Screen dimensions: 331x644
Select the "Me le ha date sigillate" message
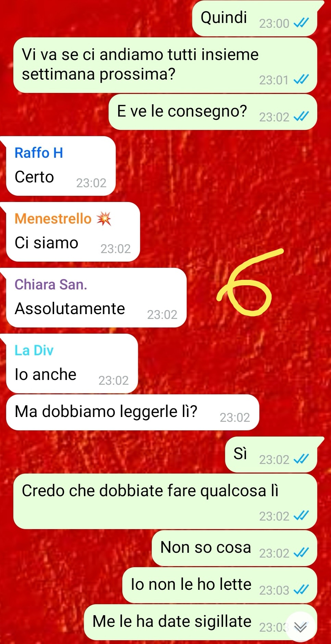coord(200,622)
